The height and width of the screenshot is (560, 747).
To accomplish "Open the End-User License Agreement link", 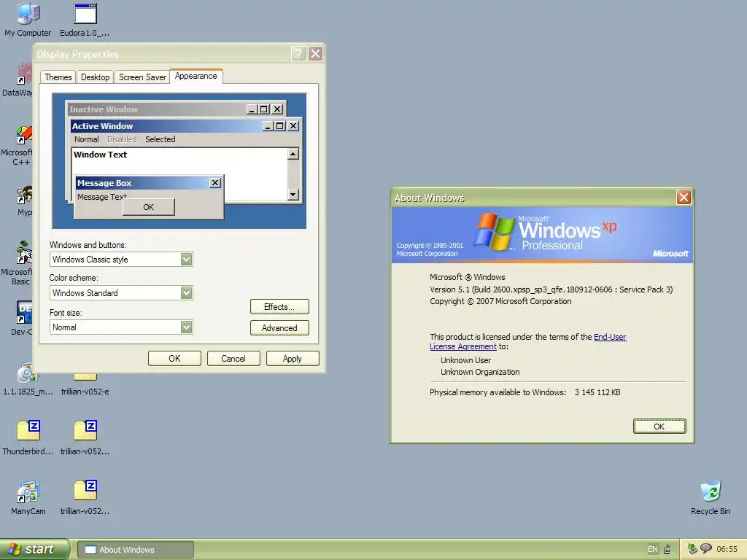I will pyautogui.click(x=528, y=341).
